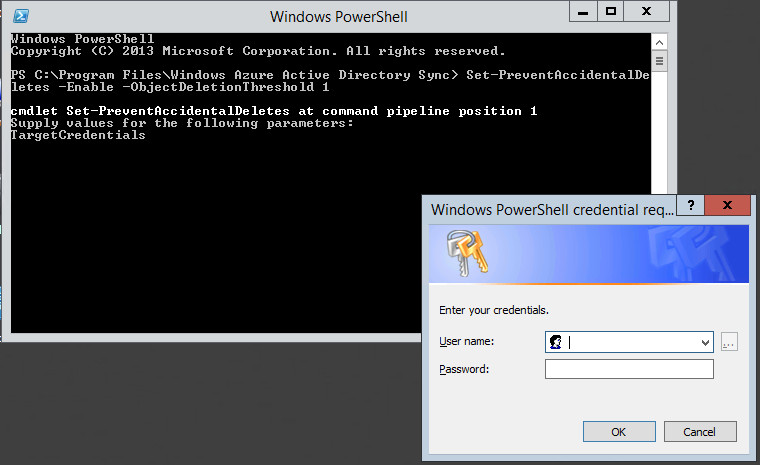Viewport: 760px width, 465px height.
Task: Open the User name dropdown arrow
Action: tap(705, 343)
